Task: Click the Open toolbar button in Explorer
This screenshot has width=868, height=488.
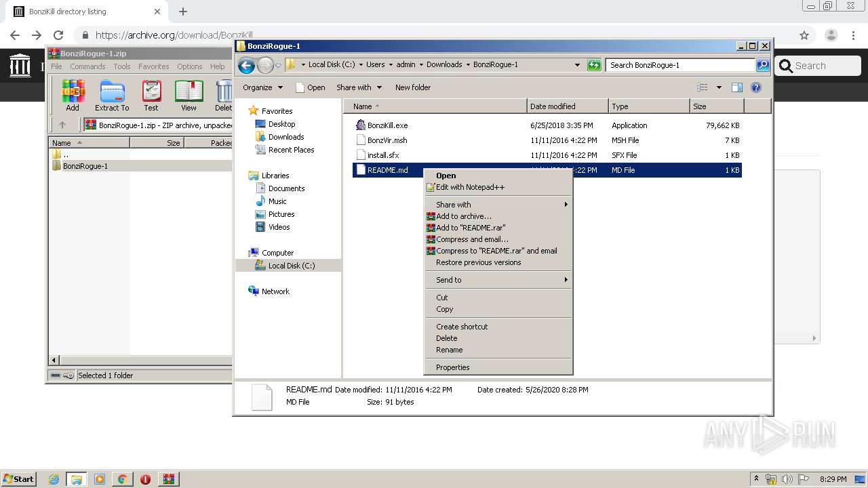Action: pos(311,87)
